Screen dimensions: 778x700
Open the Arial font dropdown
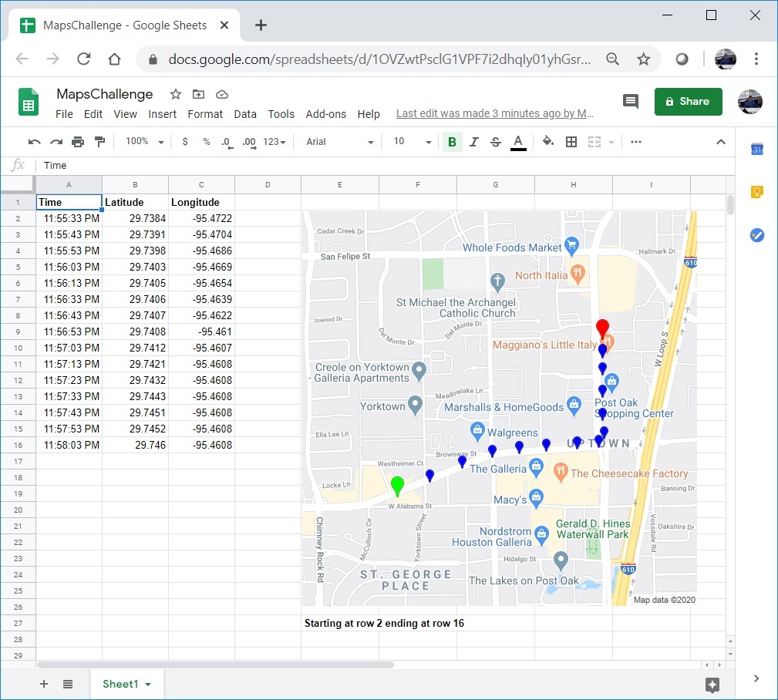[x=340, y=142]
